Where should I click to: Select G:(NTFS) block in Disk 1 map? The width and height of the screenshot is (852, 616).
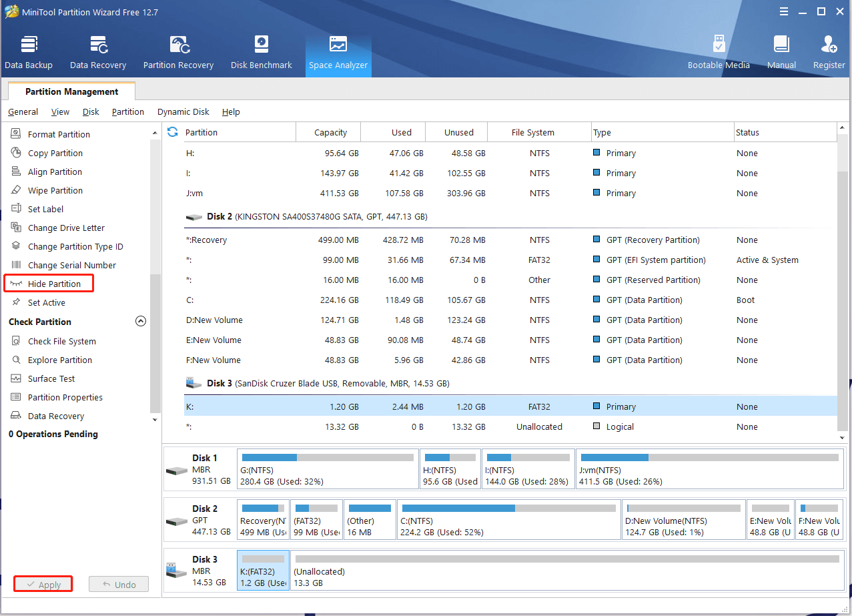pyautogui.click(x=328, y=469)
